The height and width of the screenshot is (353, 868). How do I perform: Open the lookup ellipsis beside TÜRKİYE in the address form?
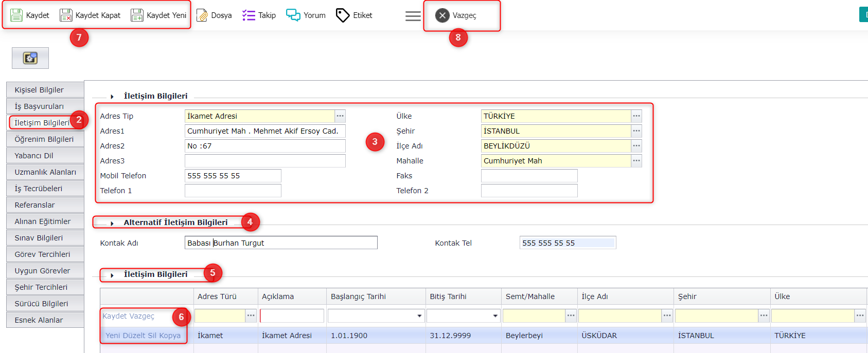pos(636,116)
